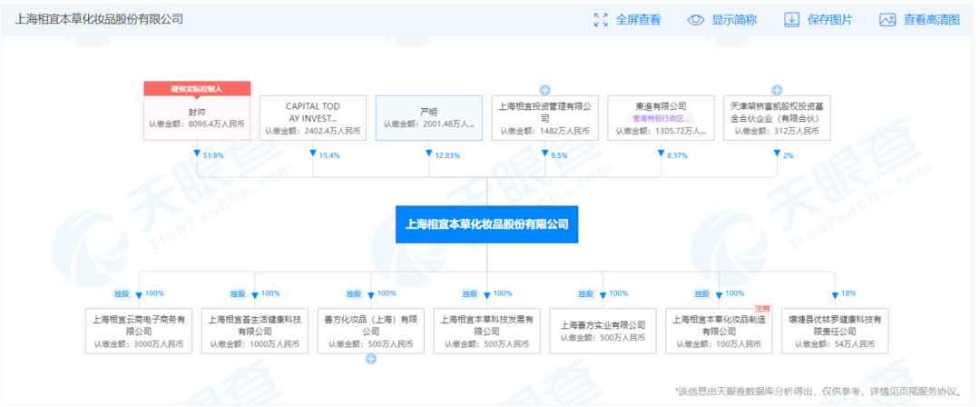Click the 香港特别行政区 region tag
Image resolution: width=980 pixels, height=407 pixels.
pyautogui.click(x=661, y=118)
